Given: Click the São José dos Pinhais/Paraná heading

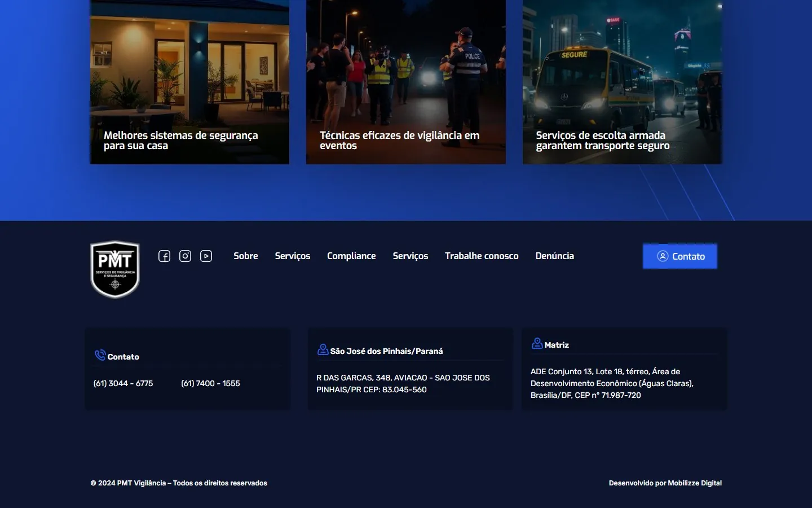Looking at the screenshot, I should point(386,351).
